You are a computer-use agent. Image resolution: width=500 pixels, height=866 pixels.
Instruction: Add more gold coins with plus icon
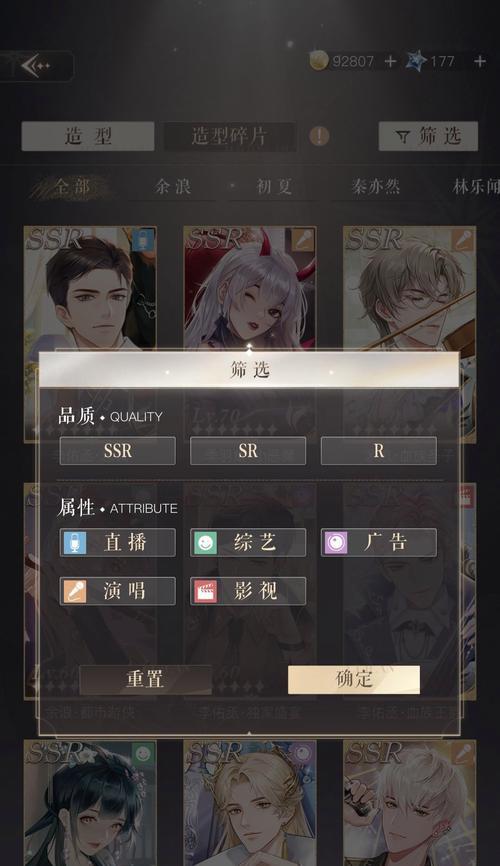[390, 61]
